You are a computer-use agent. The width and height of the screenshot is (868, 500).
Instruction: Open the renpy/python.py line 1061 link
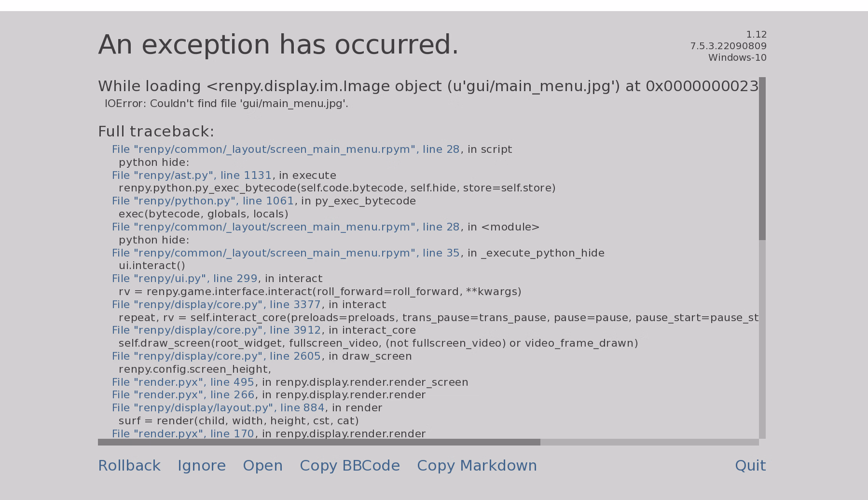point(203,201)
